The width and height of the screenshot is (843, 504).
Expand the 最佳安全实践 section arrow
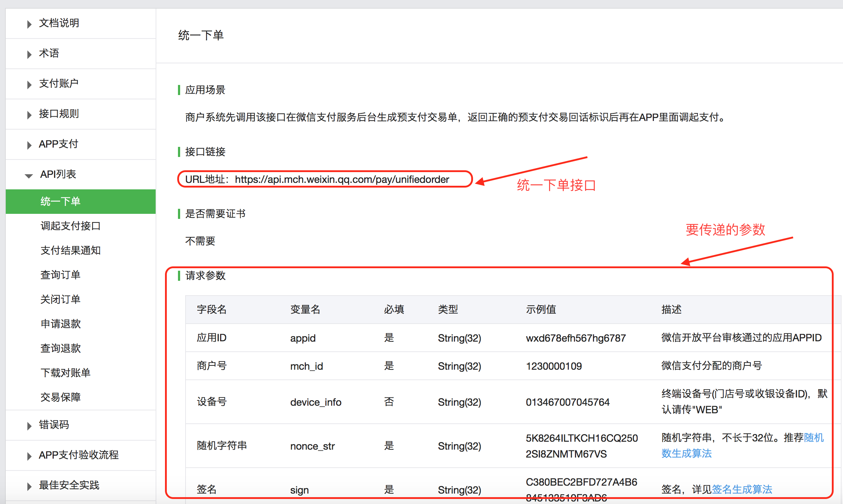[29, 486]
